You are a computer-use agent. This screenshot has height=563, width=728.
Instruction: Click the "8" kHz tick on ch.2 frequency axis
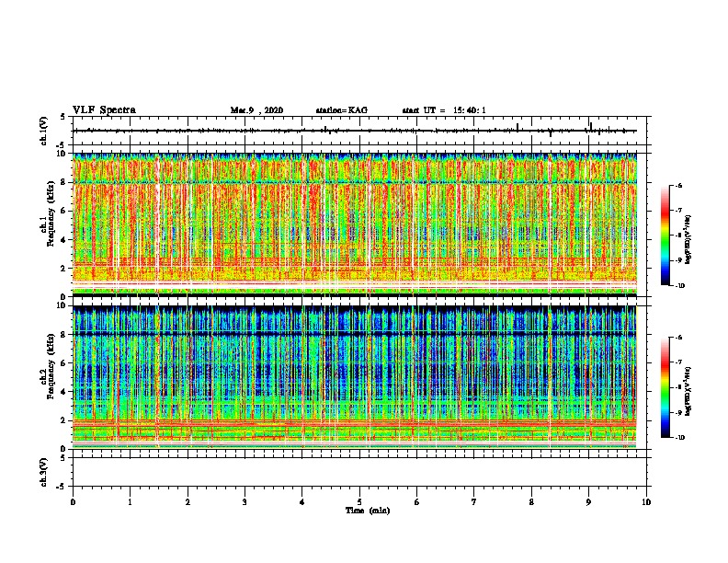click(64, 335)
